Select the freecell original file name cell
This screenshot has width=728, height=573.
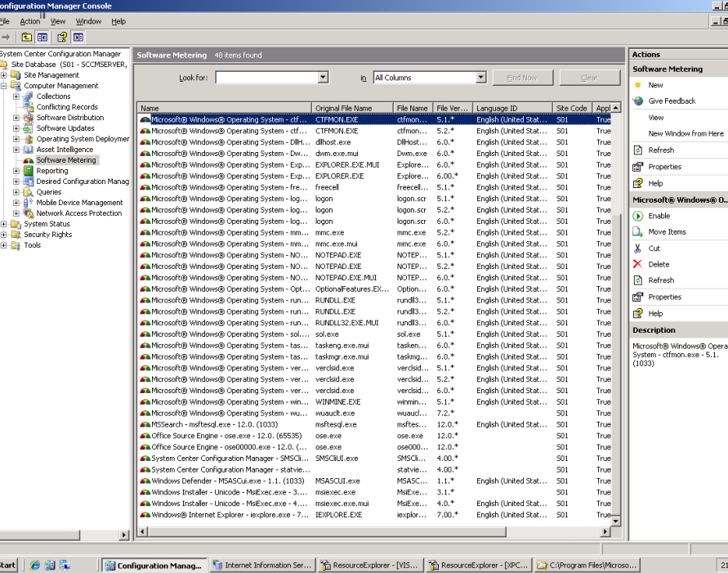(328, 188)
